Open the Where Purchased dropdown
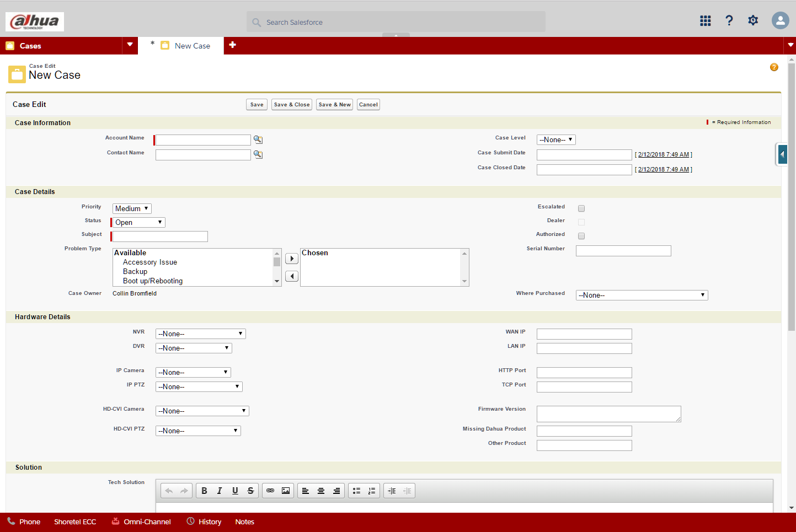This screenshot has width=796, height=532. pos(642,295)
